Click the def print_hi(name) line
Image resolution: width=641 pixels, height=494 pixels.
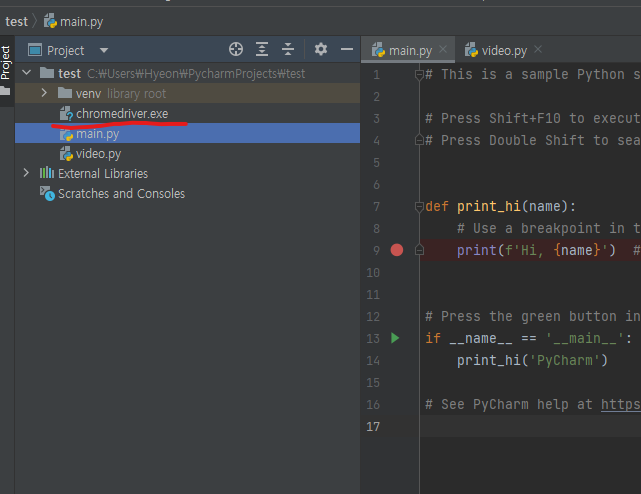coord(500,206)
